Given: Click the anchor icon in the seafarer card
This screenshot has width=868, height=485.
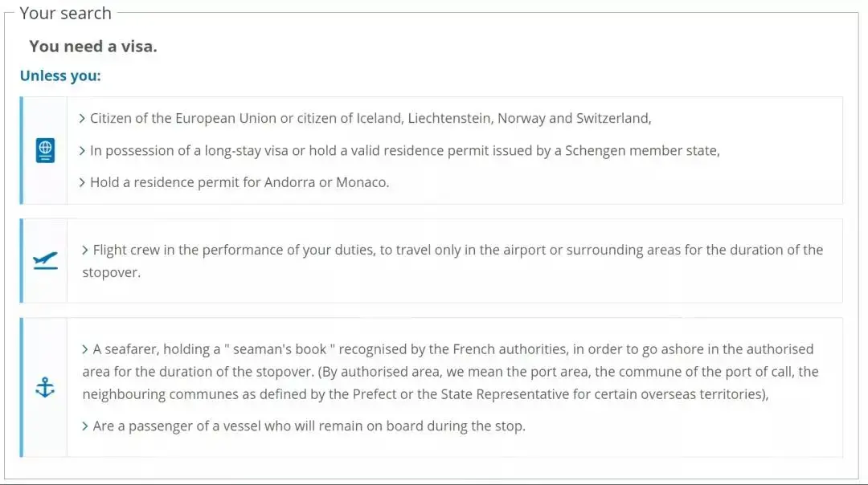Looking at the screenshot, I should coord(45,389).
